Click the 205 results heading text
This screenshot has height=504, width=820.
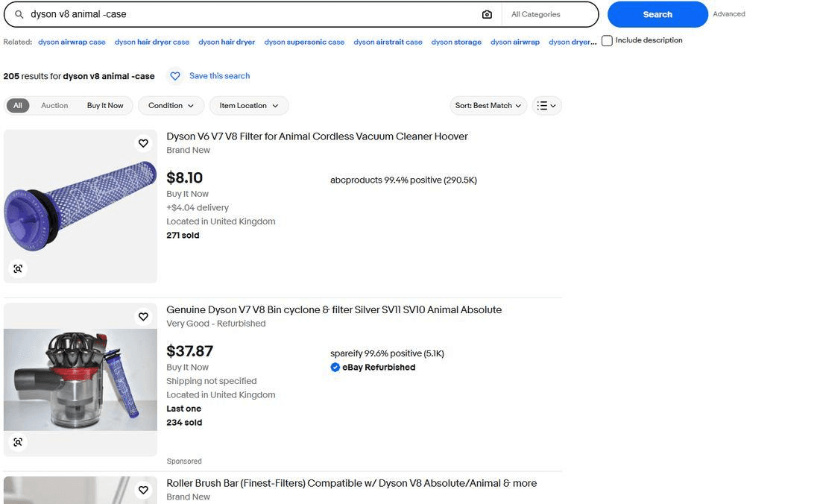click(79, 76)
